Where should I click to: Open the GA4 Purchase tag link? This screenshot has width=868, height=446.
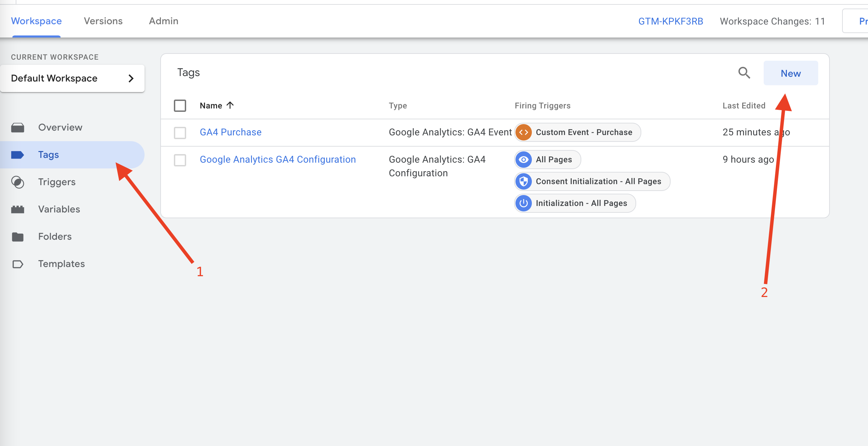click(x=230, y=132)
